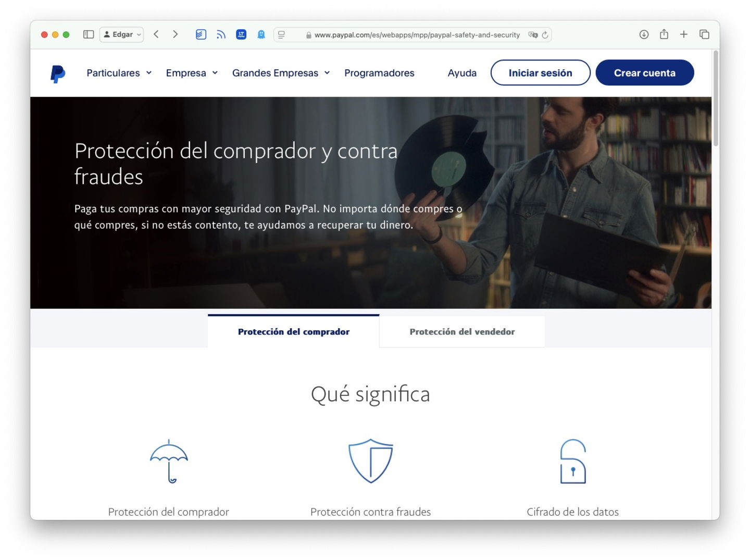Click the Protección del comprador caption under the umbrella
This screenshot has width=750, height=560.
click(x=169, y=512)
